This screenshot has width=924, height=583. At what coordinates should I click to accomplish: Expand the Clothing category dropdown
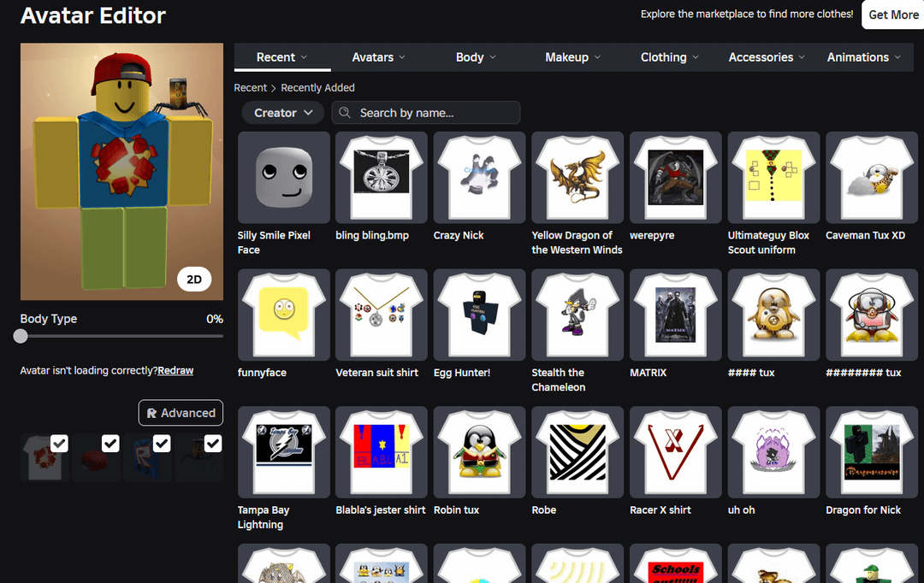[670, 57]
